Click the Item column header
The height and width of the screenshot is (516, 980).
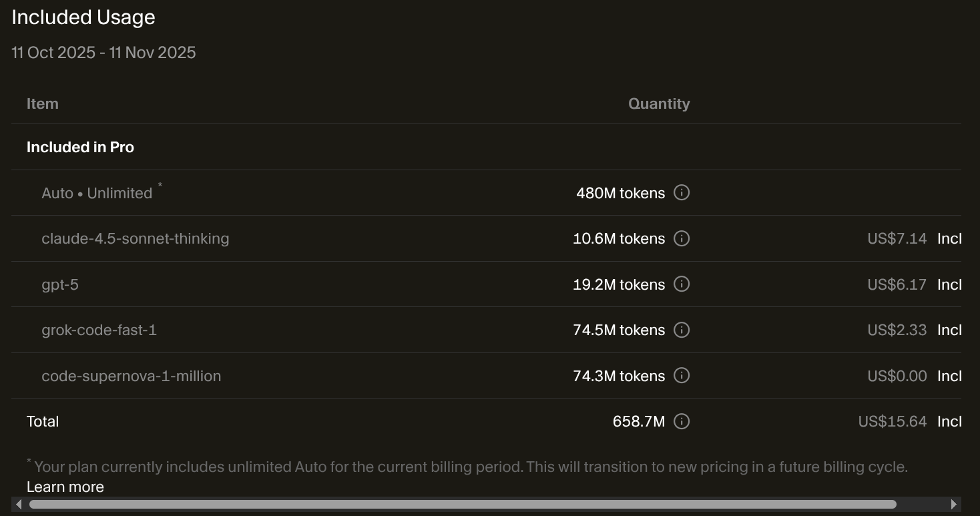click(43, 104)
